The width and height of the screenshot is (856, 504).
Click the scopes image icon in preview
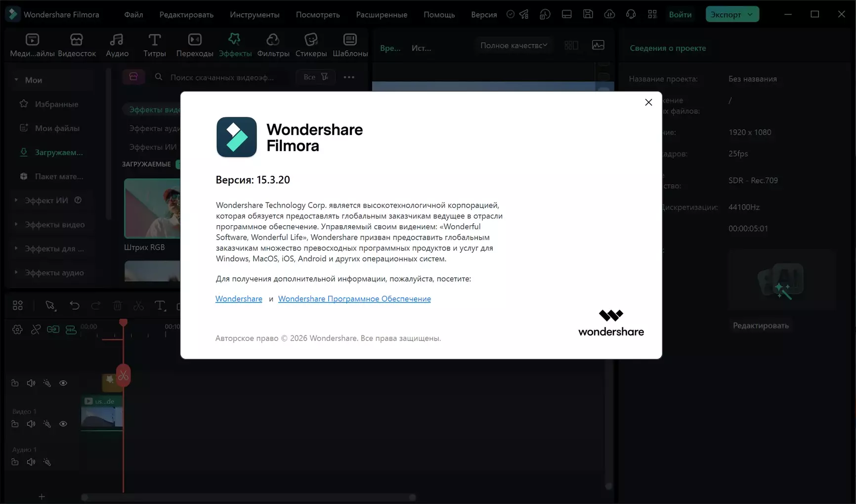pos(598,45)
